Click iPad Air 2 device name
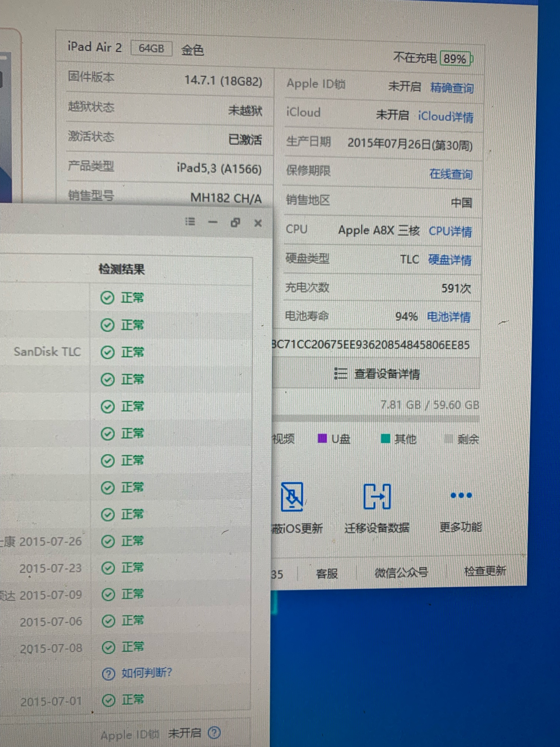This screenshot has width=560, height=747. pyautogui.click(x=95, y=47)
